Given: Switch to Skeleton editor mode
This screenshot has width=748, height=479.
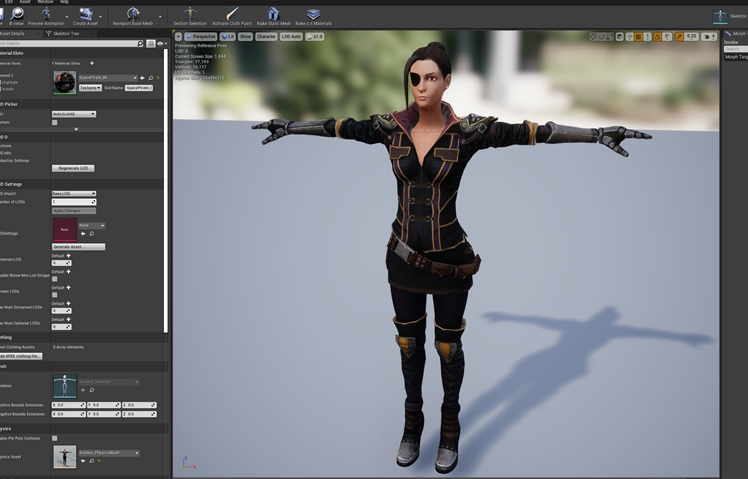Looking at the screenshot, I should (730, 17).
